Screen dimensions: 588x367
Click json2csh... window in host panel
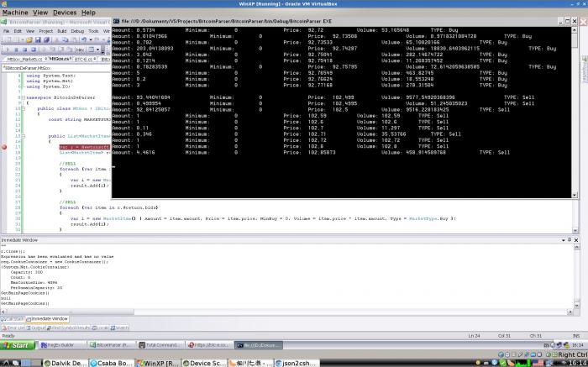pyautogui.click(x=297, y=363)
